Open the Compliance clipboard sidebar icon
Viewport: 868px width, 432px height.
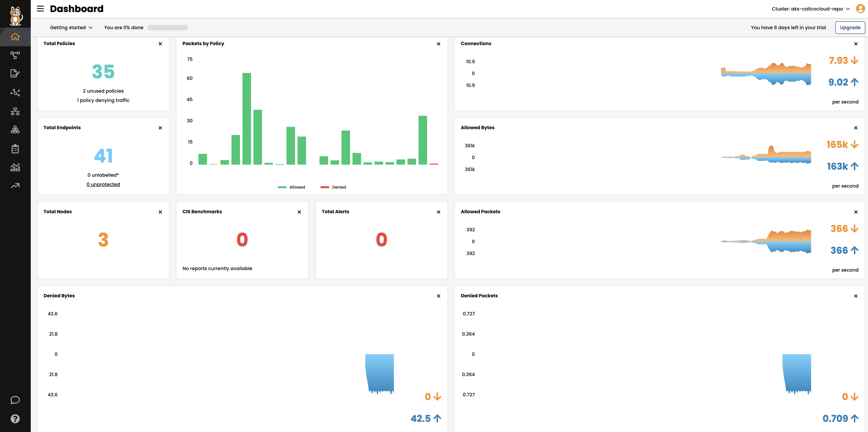(15, 149)
